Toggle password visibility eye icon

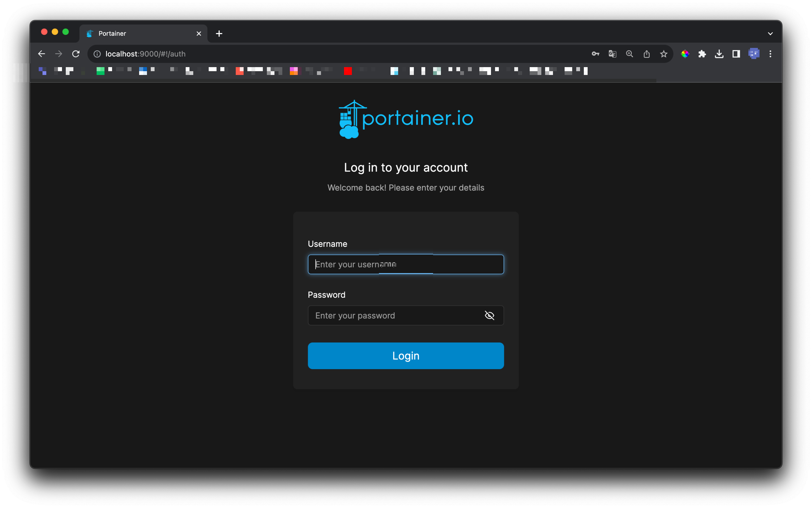[x=489, y=316]
